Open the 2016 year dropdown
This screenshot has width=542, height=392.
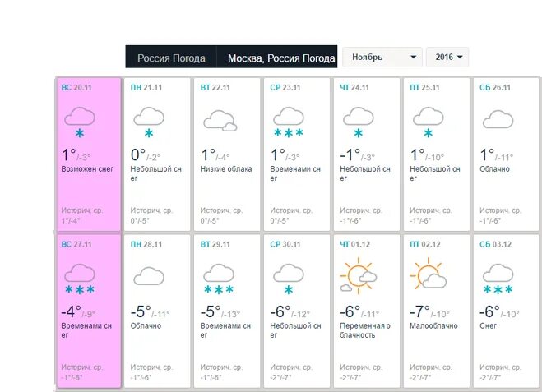(x=447, y=57)
